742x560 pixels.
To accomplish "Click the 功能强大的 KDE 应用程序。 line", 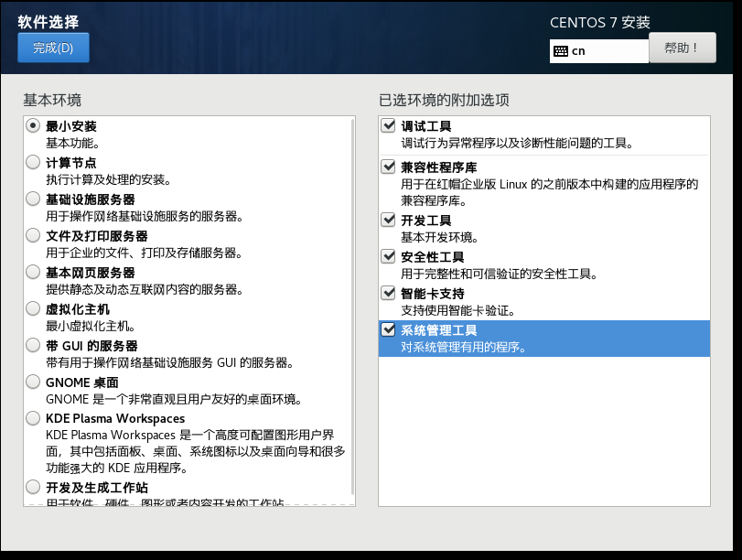I will tap(117, 468).
